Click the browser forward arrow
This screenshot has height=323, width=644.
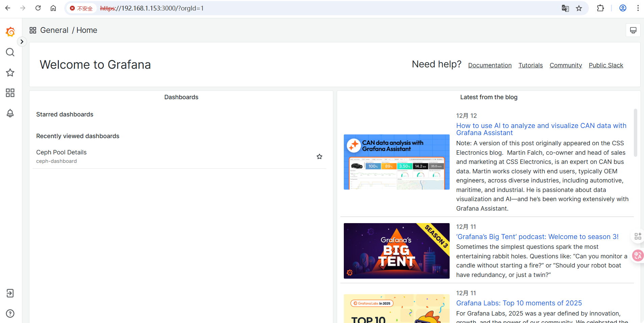(x=23, y=8)
